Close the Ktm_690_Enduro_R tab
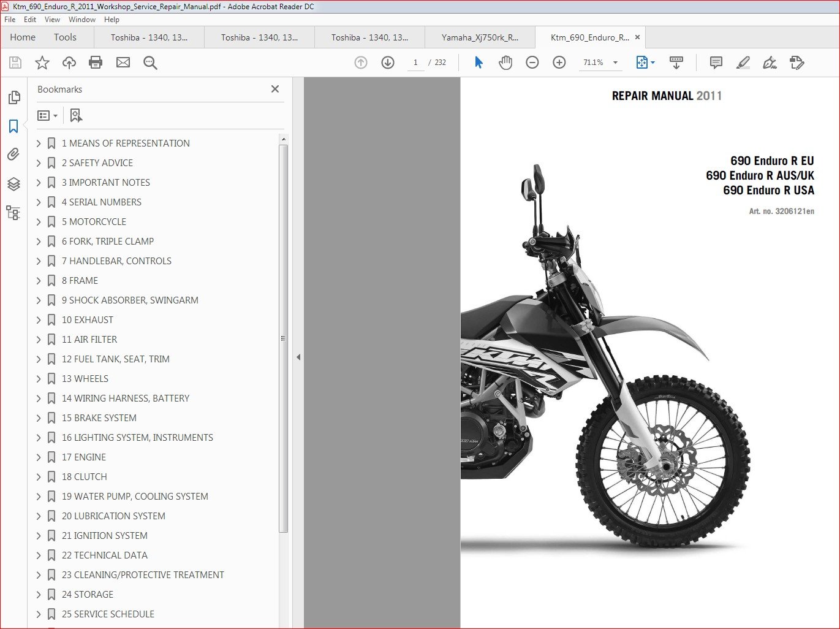 click(x=637, y=37)
